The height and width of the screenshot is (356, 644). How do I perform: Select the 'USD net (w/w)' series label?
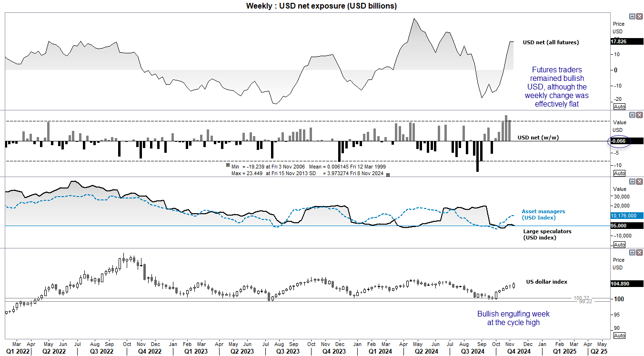point(538,138)
